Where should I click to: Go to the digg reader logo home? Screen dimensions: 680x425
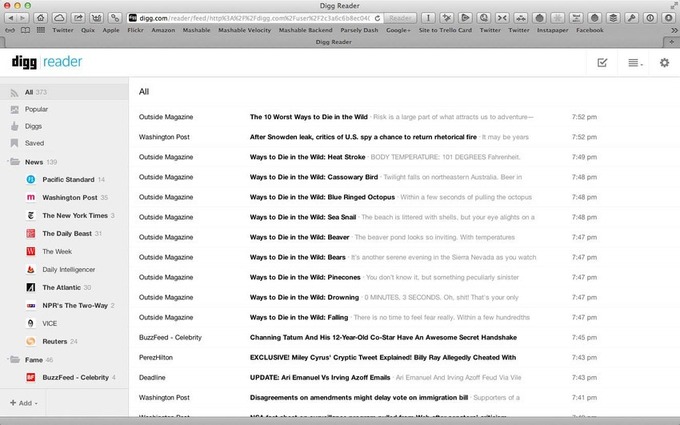pos(47,62)
